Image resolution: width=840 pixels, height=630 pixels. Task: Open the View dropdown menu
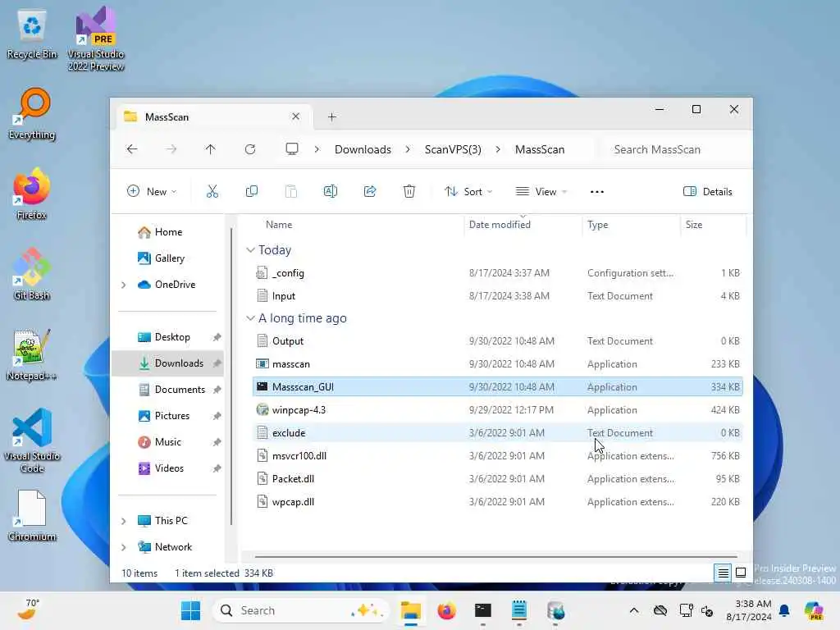tap(541, 191)
